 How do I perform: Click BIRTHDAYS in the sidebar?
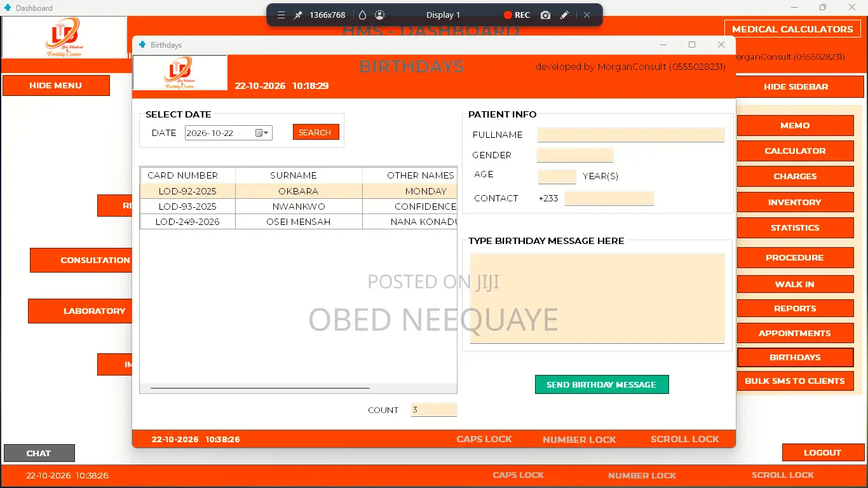[x=795, y=357]
